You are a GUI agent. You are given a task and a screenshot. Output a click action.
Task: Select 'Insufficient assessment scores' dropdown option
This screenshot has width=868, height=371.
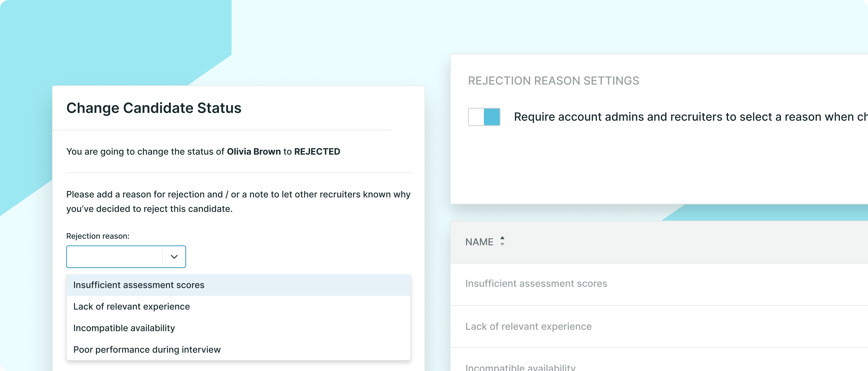(239, 285)
